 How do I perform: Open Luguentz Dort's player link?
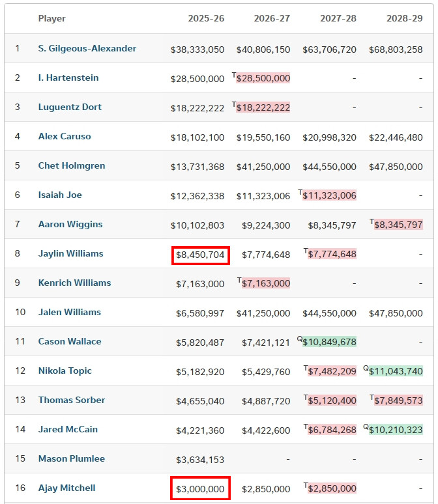[70, 107]
